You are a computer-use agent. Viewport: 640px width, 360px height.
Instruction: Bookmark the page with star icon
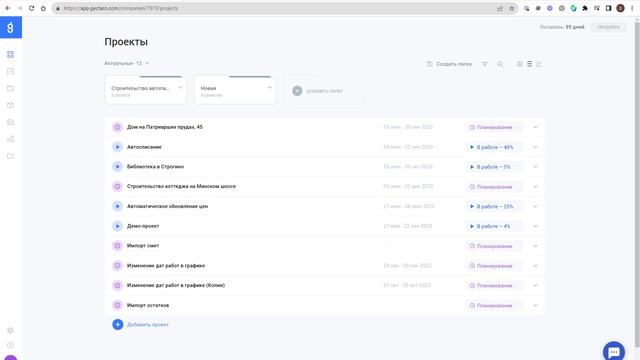[x=511, y=8]
